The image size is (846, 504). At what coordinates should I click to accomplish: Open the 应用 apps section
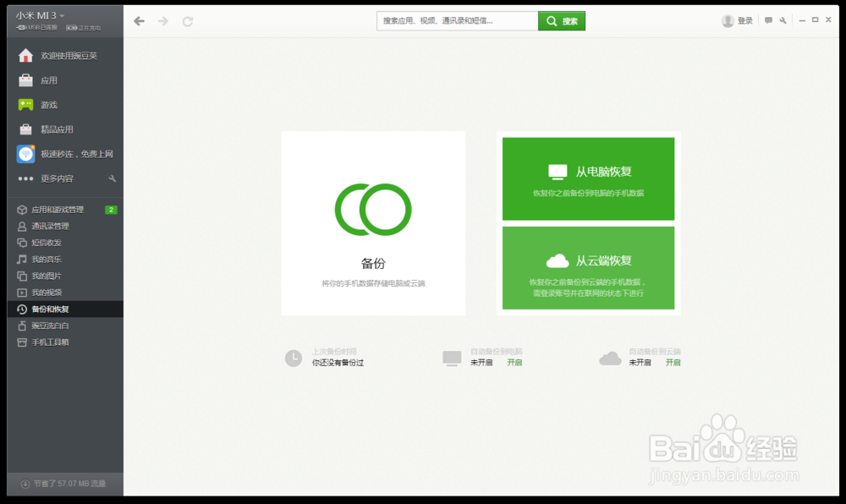(65, 80)
